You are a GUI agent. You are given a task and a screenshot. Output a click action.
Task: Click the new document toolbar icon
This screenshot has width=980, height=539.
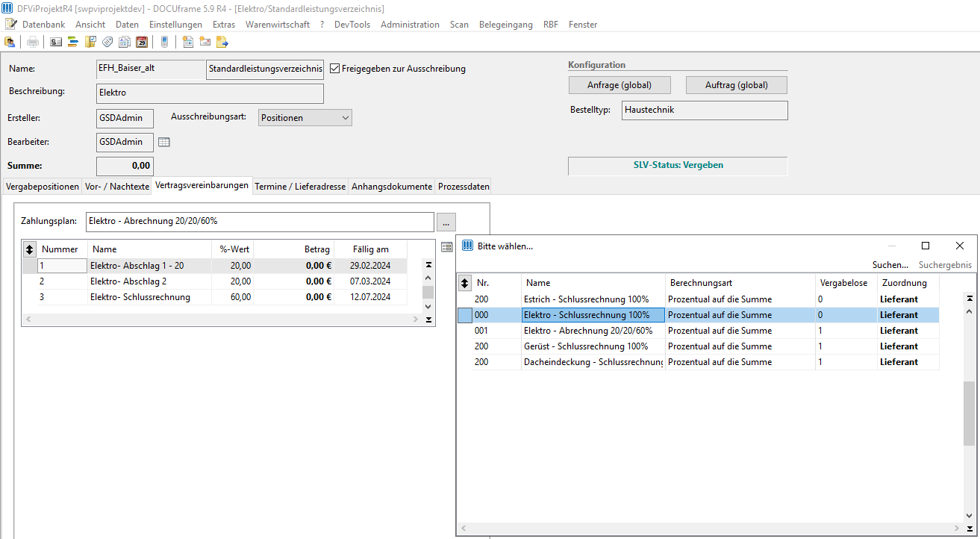pos(187,42)
